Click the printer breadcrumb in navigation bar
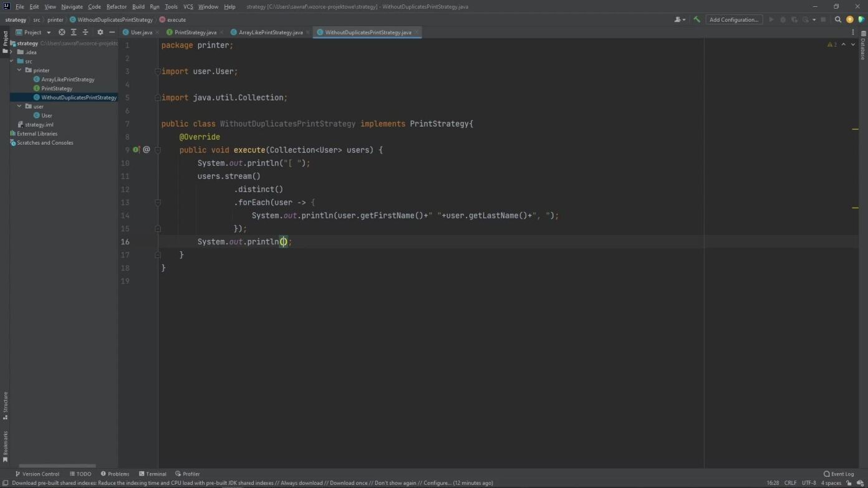 (55, 20)
